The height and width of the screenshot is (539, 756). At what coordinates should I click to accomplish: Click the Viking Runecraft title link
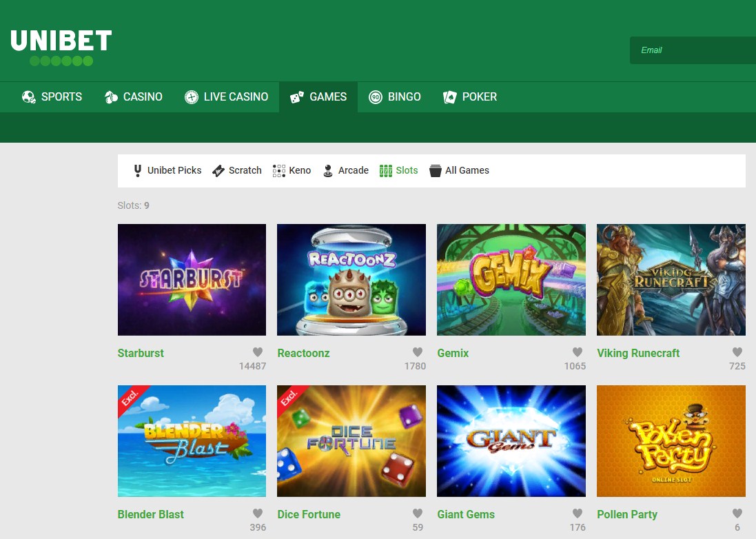tap(638, 353)
